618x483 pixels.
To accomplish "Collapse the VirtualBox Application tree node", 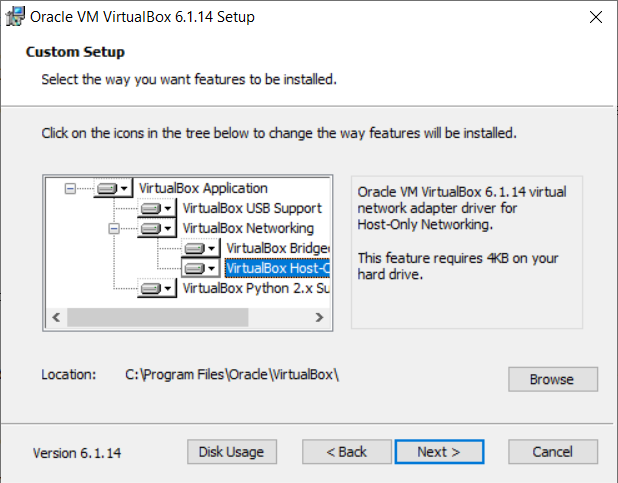I will [70, 188].
